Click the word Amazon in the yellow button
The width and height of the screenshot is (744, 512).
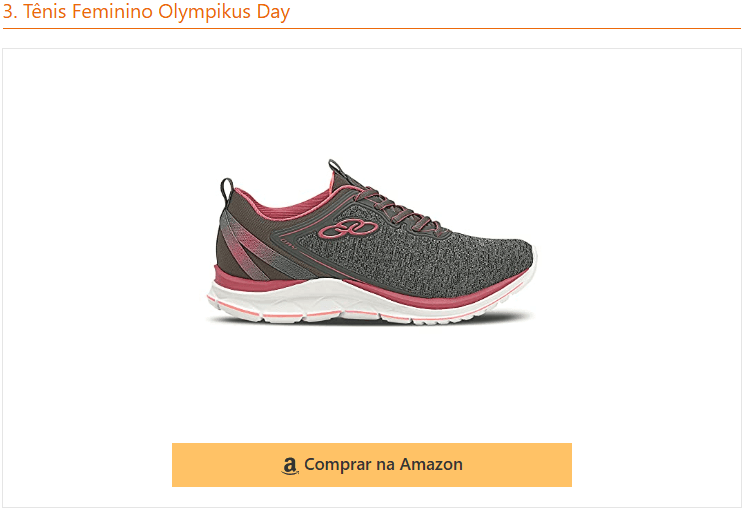tap(431, 465)
